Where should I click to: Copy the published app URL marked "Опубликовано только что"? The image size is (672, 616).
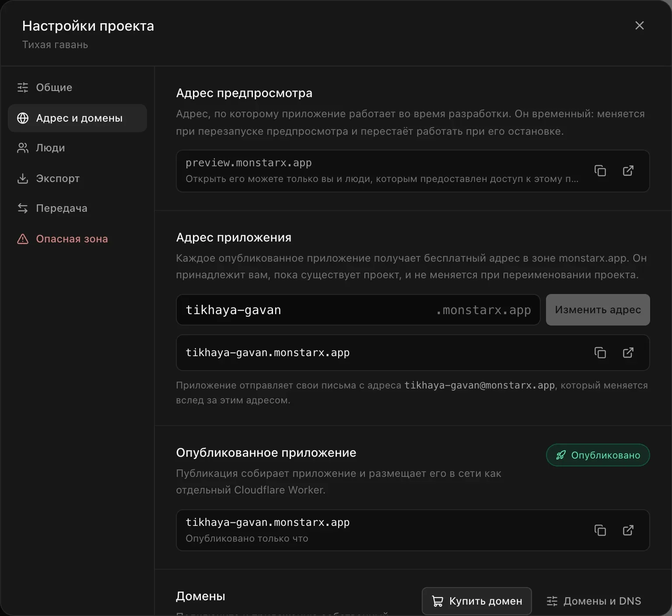click(x=600, y=530)
